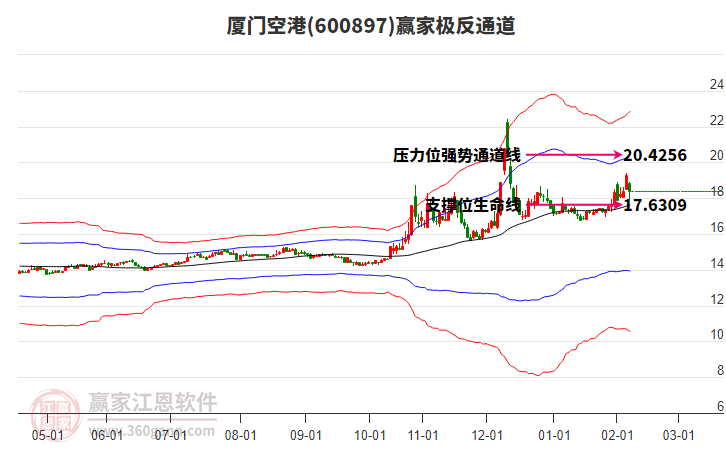Click the price axis value 24
The height and width of the screenshot is (450, 726).
click(x=717, y=84)
